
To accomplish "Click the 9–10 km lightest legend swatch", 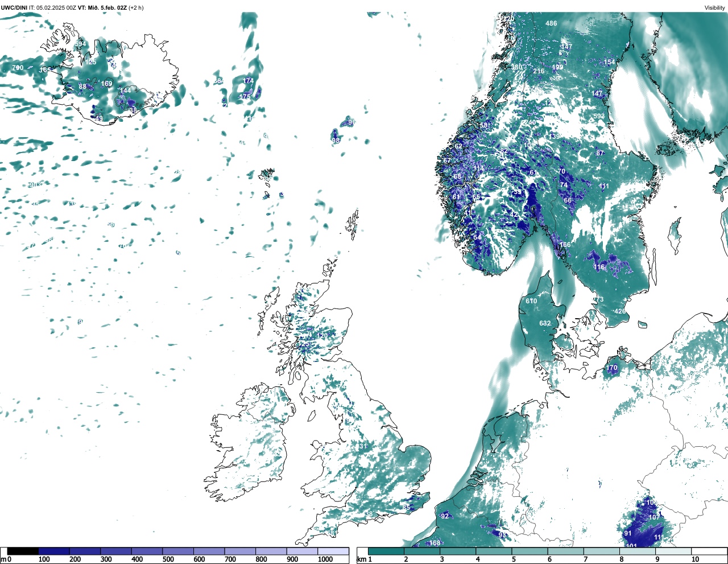I will [673, 551].
